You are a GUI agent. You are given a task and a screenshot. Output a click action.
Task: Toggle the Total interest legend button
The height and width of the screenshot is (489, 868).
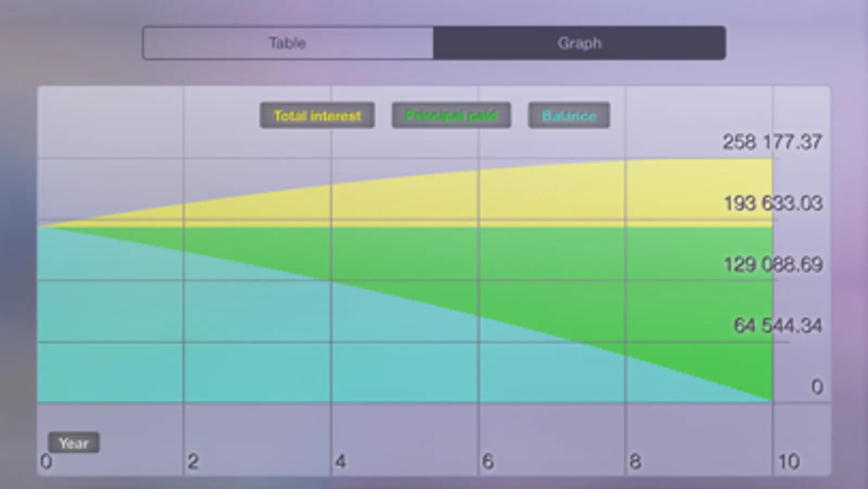[317, 115]
